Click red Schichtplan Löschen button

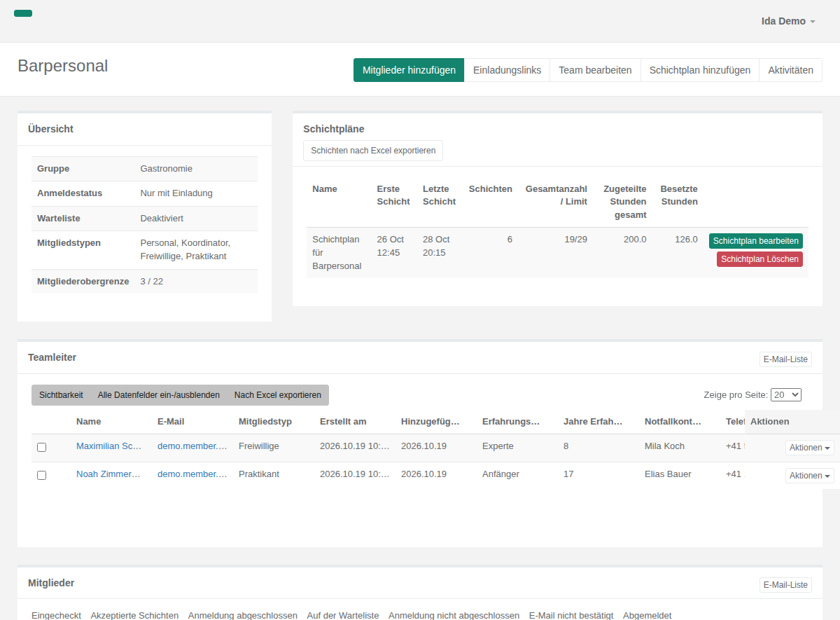click(759, 259)
